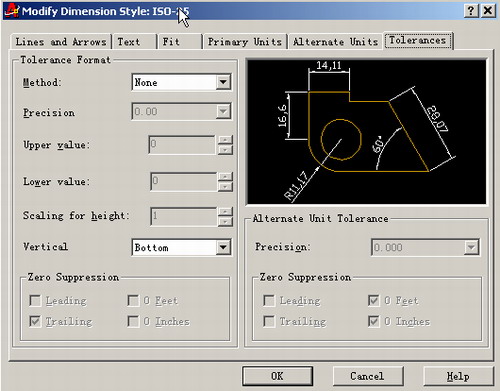Toggle 0 Feet checkbox under Alternate Unit
Screen dimensions: 500x391
[374, 300]
